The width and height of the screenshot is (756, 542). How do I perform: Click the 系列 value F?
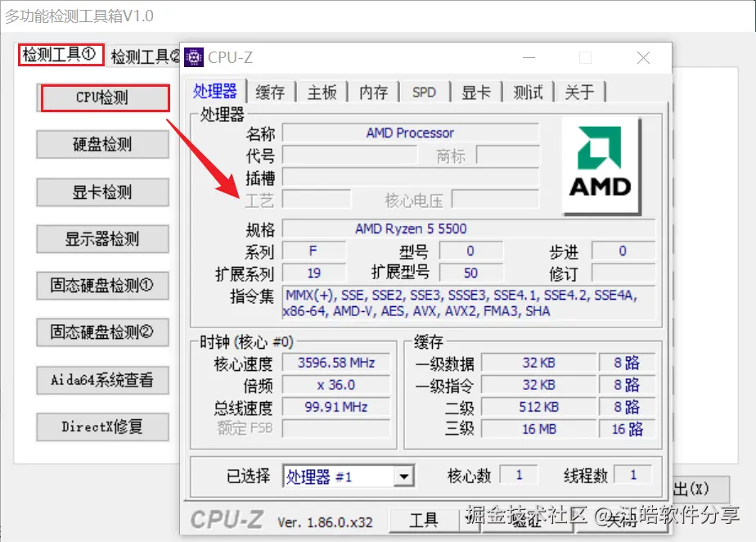click(x=314, y=251)
